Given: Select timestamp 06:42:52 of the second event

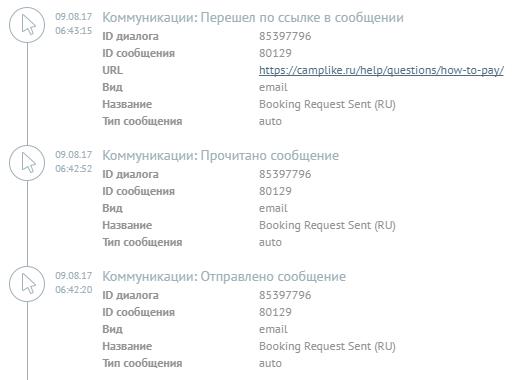Looking at the screenshot, I should (74, 169).
